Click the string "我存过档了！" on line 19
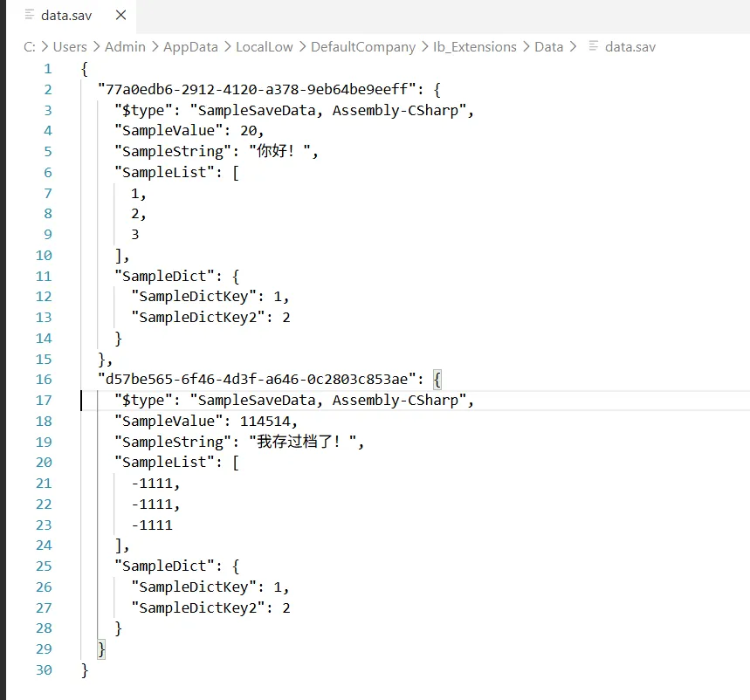Image resolution: width=750 pixels, height=700 pixels. coord(303,442)
